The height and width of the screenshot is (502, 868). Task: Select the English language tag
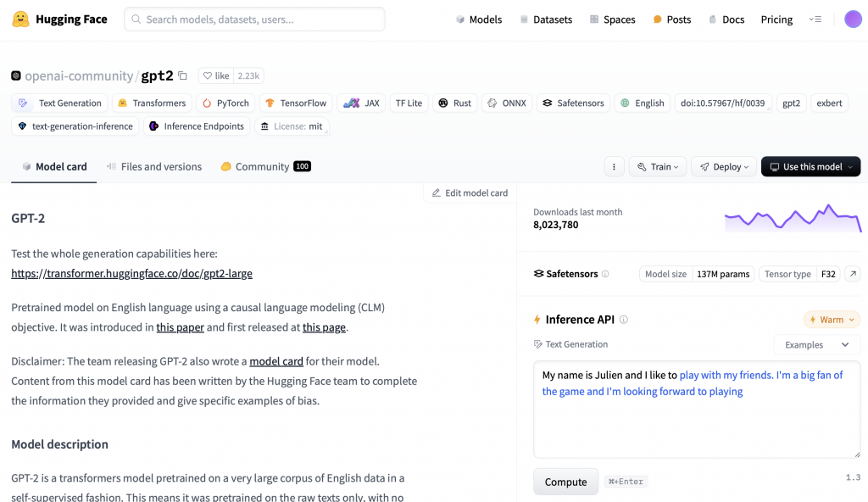pos(643,103)
